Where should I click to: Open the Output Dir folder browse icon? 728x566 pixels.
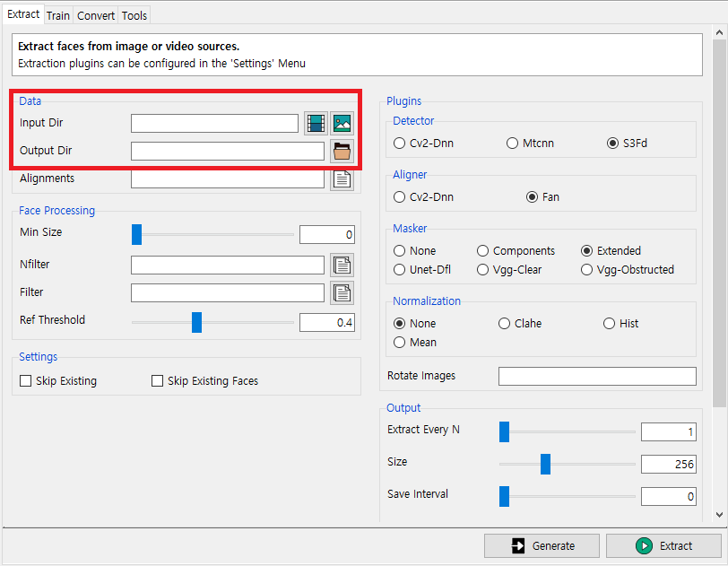coord(342,152)
